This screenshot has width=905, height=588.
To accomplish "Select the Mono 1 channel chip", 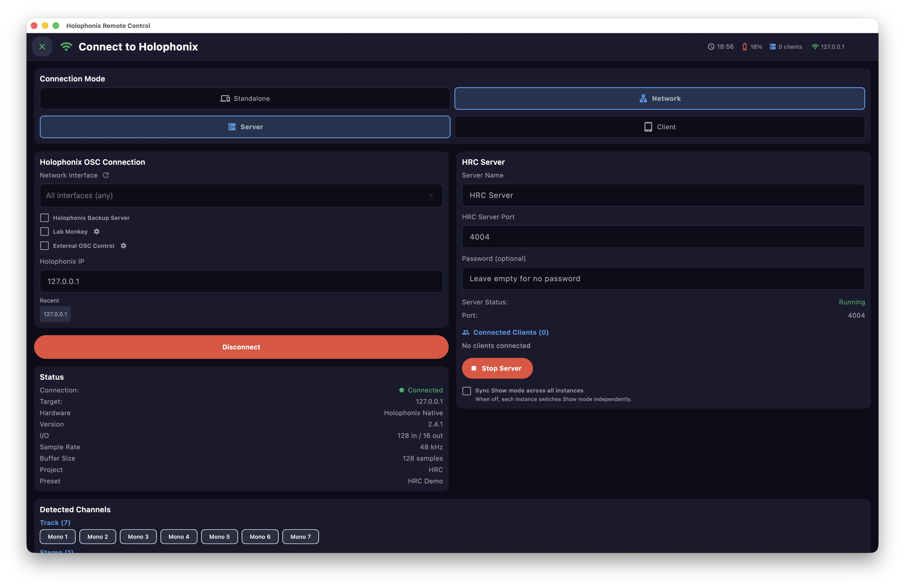I will 58,537.
